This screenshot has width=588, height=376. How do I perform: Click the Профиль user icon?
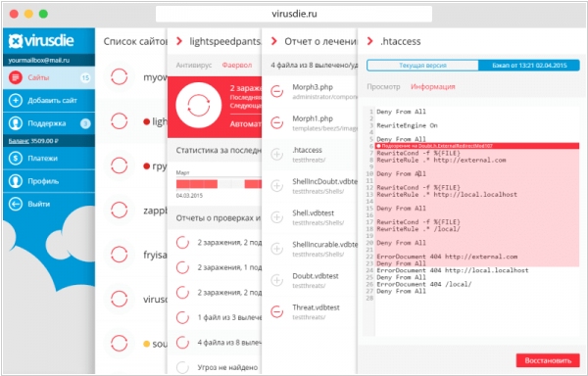(16, 181)
